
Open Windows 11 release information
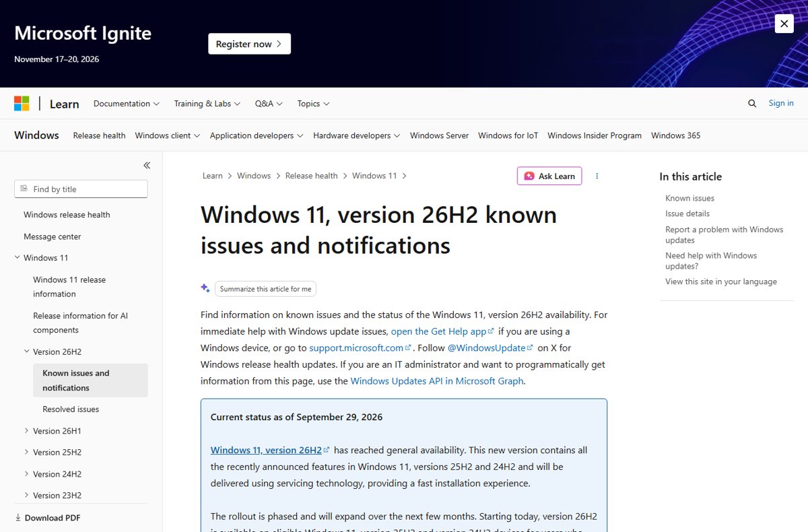69,287
